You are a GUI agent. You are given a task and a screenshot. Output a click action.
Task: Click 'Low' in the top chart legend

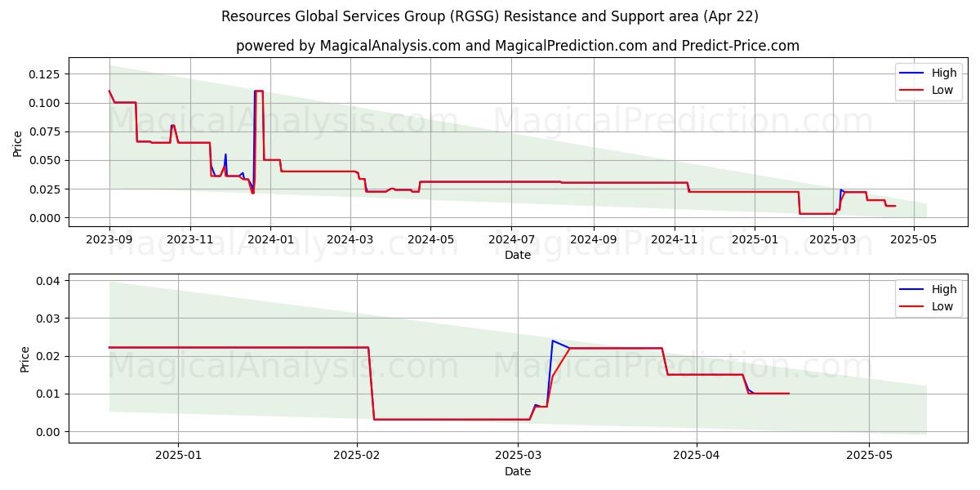tap(942, 90)
